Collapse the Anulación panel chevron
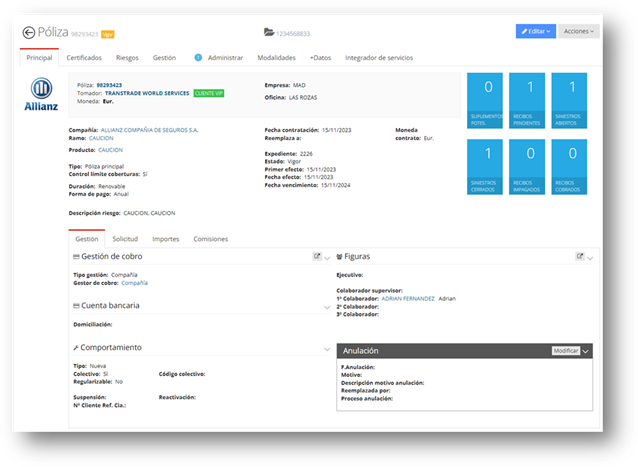Image resolution: width=638 pixels, height=467 pixels. 586,351
